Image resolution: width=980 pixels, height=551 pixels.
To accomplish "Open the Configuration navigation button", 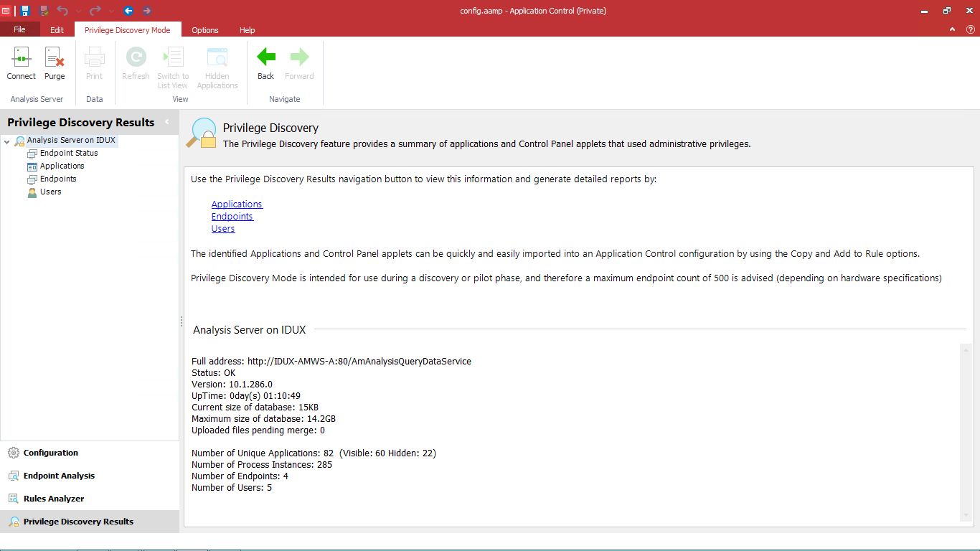I will pyautogui.click(x=90, y=453).
